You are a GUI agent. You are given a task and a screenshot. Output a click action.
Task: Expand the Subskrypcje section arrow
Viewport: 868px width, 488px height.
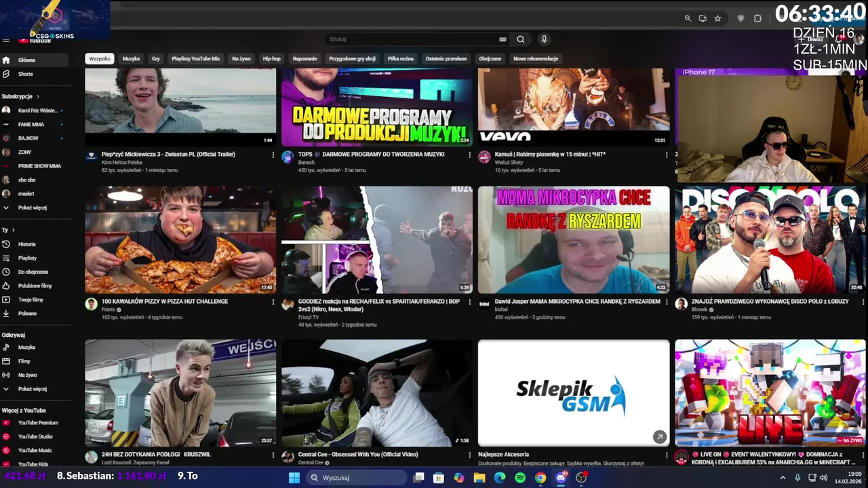point(38,97)
